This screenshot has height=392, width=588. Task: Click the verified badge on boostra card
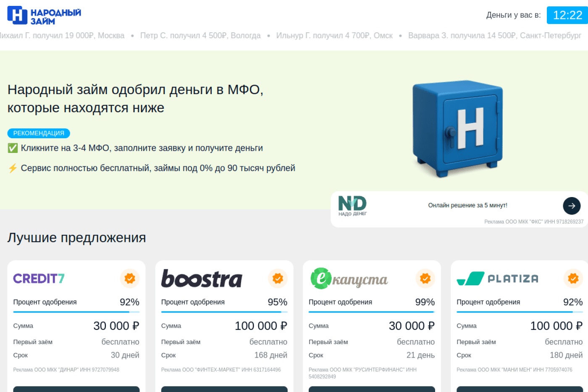click(278, 279)
